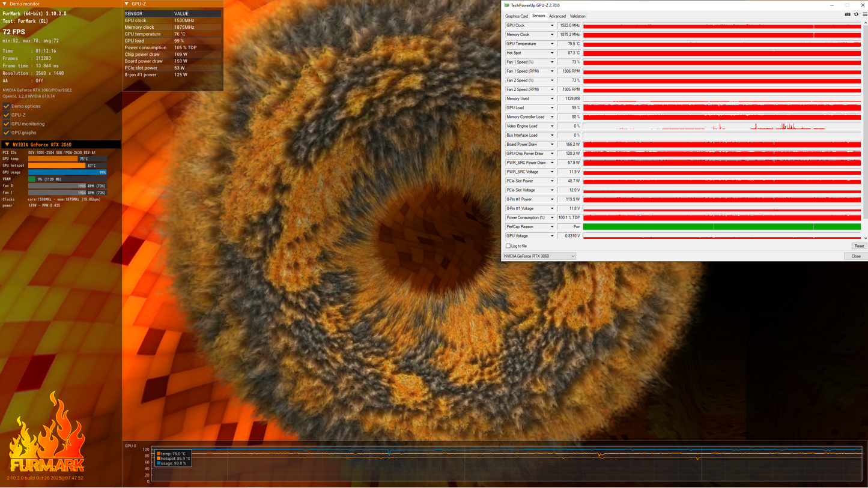Click the green PerfCap Reason bar

pyautogui.click(x=722, y=227)
